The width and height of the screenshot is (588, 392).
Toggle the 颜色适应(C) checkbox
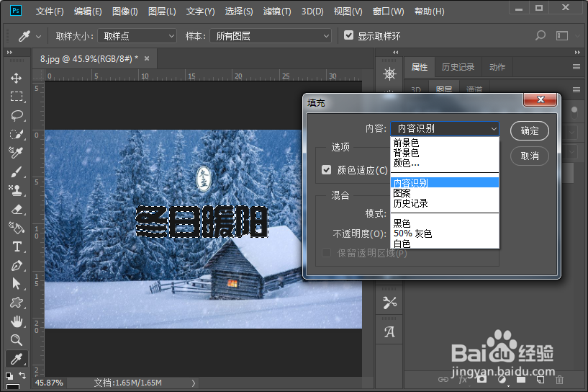tap(326, 170)
